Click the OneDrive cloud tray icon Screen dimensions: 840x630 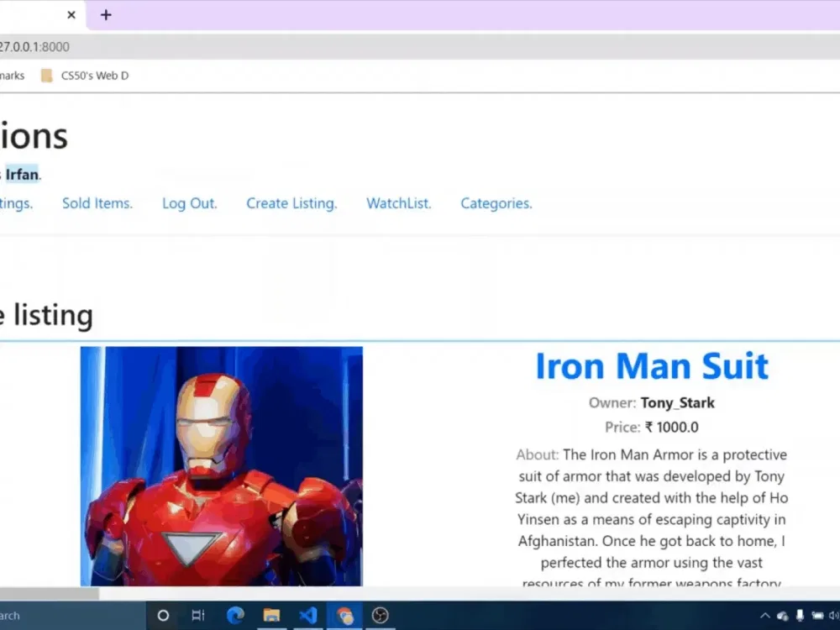[x=783, y=616]
